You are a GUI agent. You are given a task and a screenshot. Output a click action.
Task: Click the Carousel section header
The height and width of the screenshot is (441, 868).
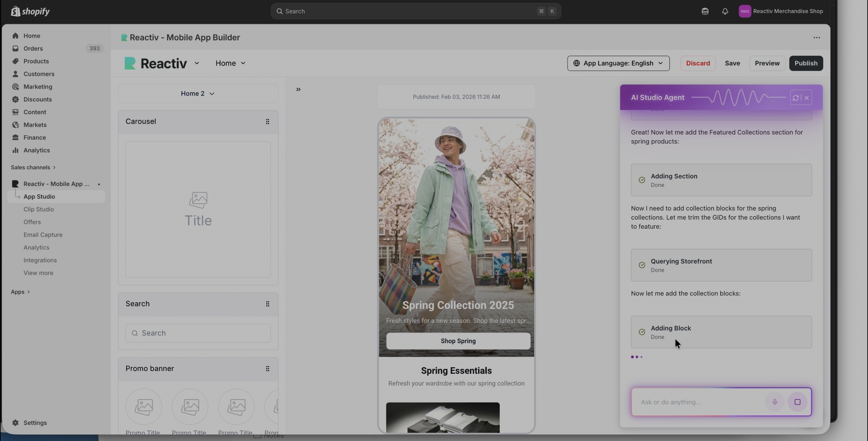[198, 122]
